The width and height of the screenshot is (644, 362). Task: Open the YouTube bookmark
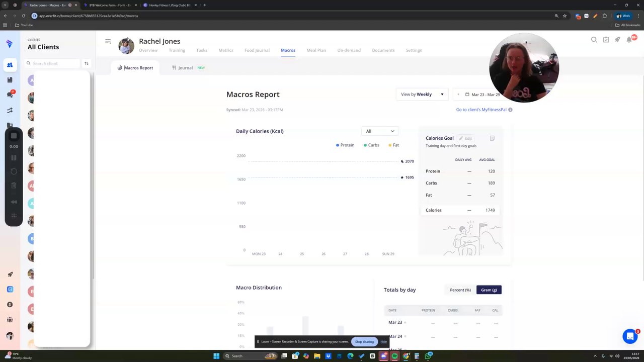pyautogui.click(x=24, y=25)
